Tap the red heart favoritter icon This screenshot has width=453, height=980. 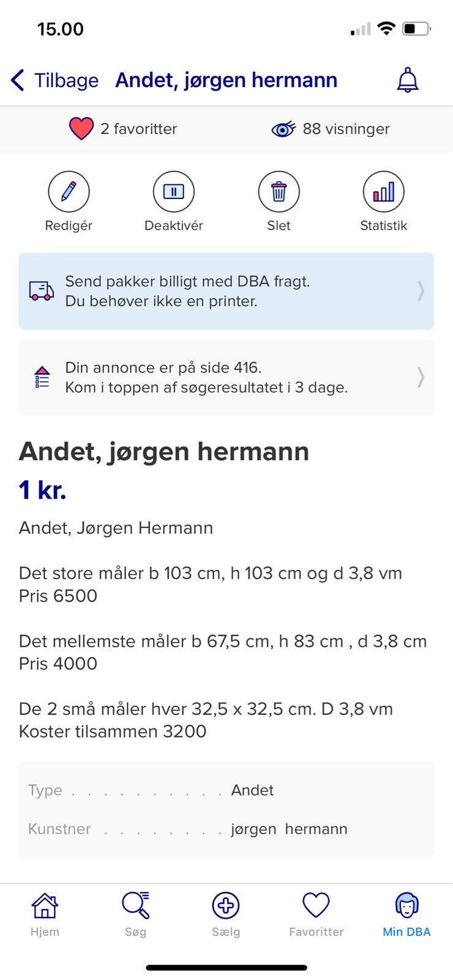coord(81,129)
